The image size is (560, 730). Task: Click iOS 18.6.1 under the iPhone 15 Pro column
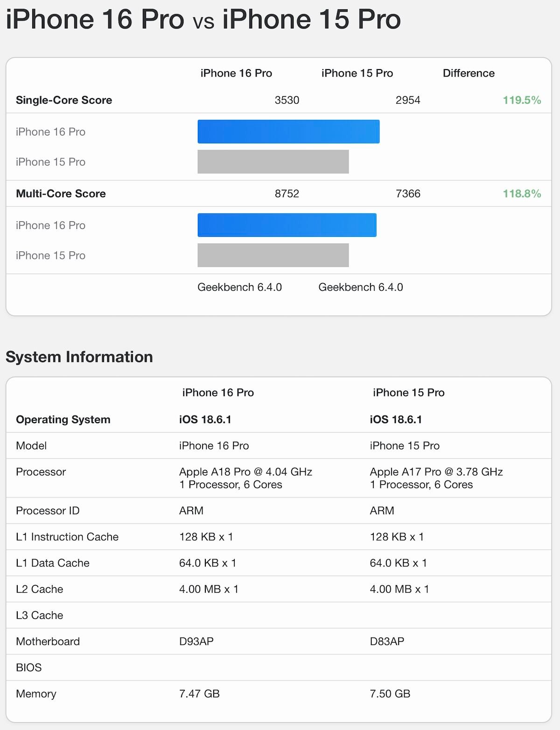[x=396, y=419]
